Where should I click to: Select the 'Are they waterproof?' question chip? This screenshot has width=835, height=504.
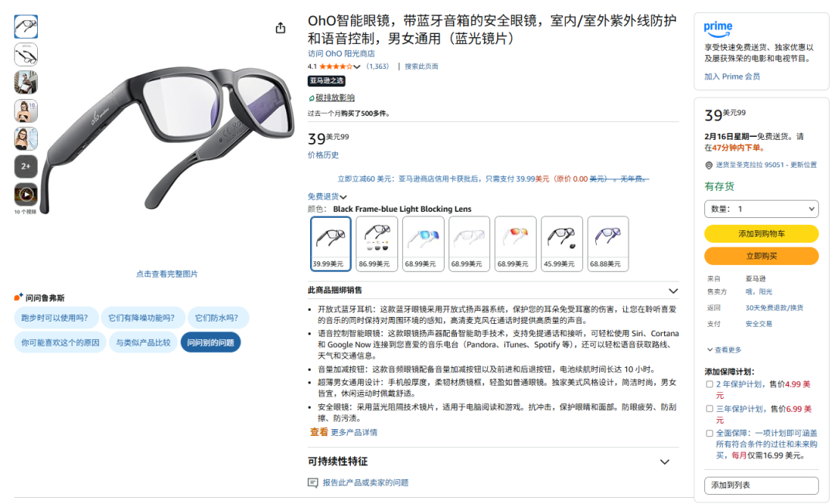216,318
